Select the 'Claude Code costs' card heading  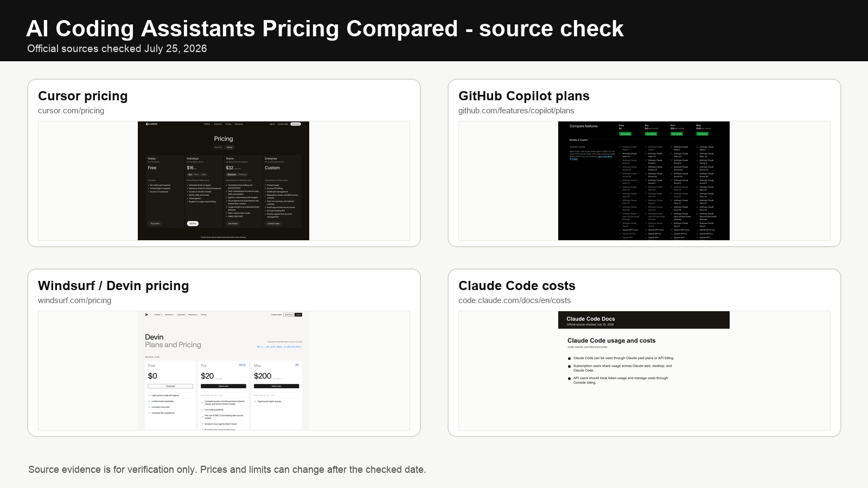tap(517, 286)
